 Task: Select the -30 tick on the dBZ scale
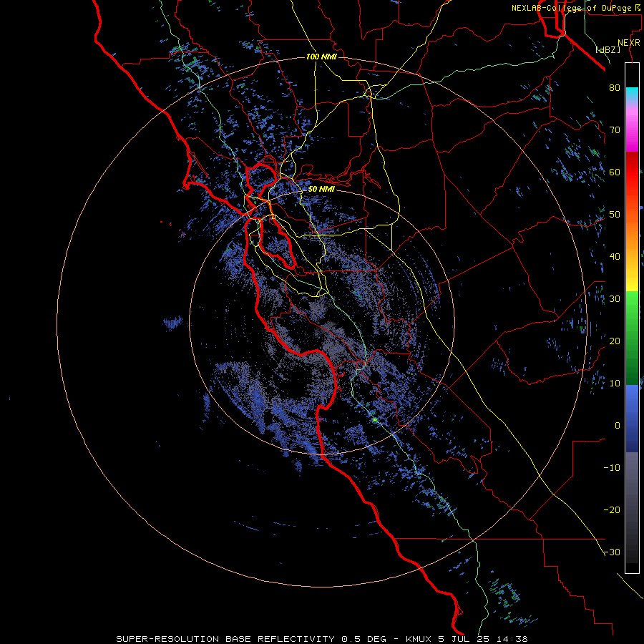(x=612, y=552)
